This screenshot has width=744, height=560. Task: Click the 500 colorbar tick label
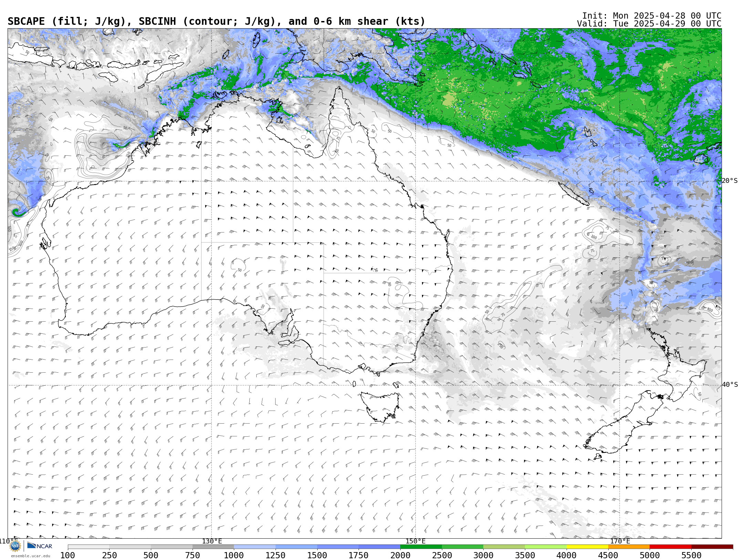pos(151,555)
